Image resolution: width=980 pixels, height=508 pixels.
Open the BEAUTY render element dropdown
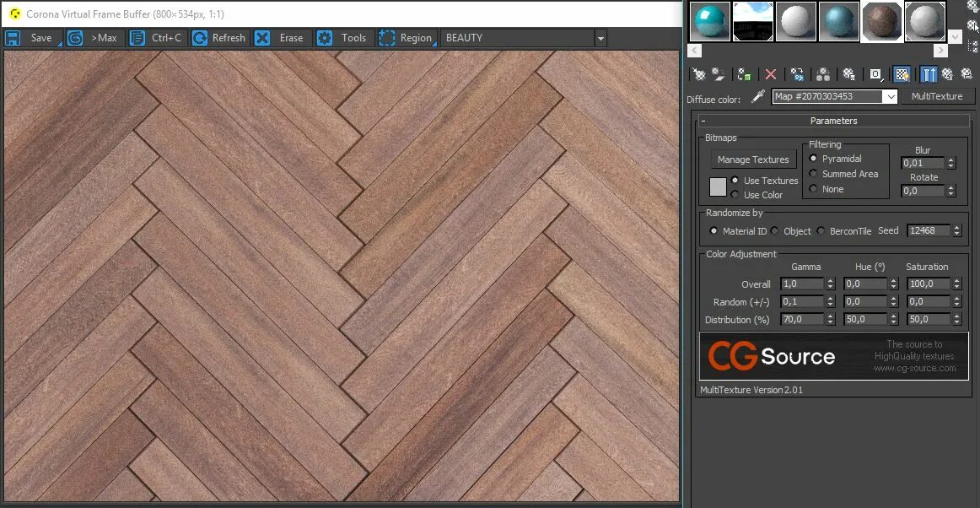tap(524, 37)
